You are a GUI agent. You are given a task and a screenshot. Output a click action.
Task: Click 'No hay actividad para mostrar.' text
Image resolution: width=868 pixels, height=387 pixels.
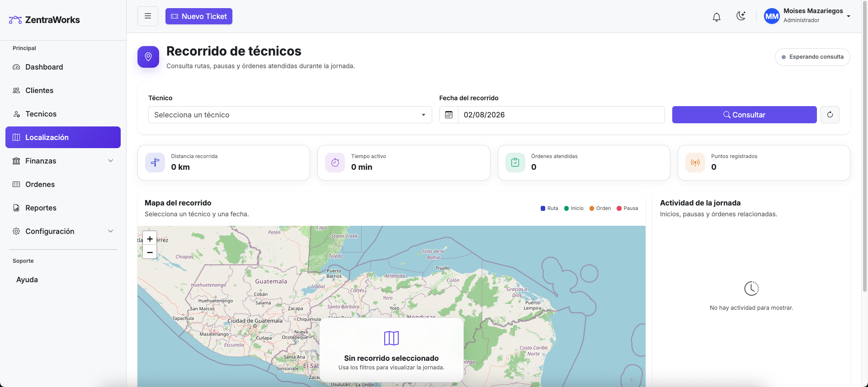(x=751, y=308)
